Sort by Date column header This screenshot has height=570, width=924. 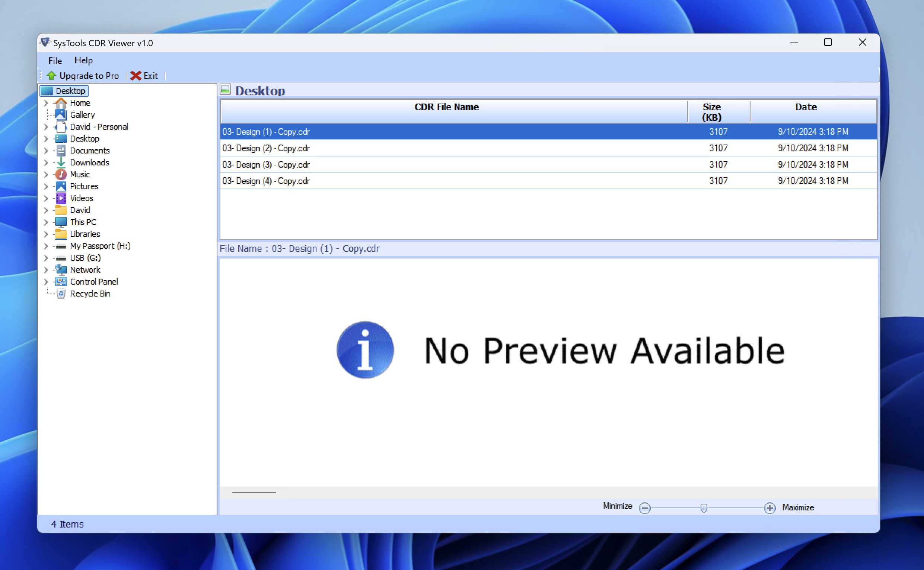point(813,112)
